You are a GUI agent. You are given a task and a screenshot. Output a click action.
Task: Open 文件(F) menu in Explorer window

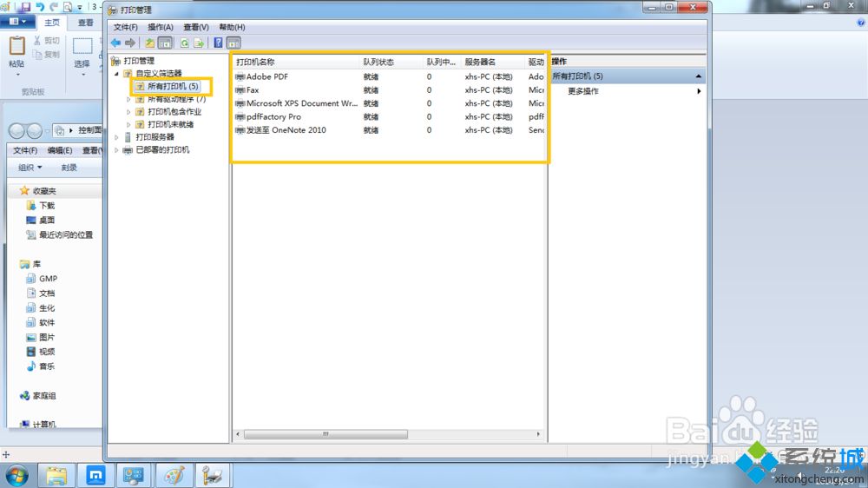pos(25,150)
